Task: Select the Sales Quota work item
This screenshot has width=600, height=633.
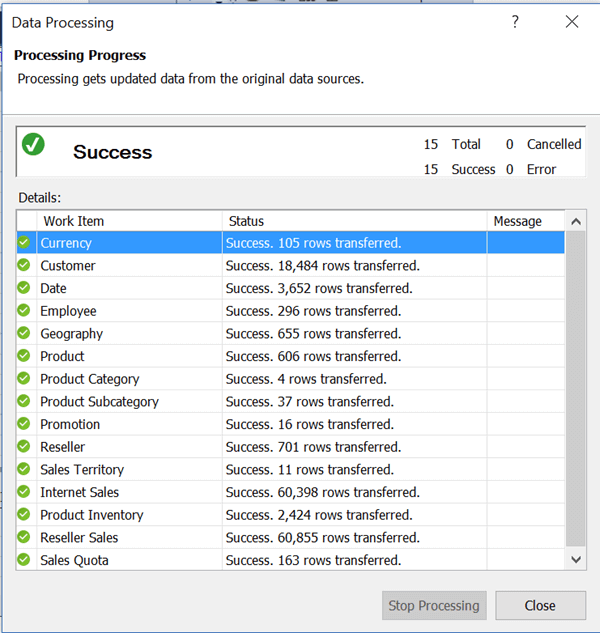Action: tap(291, 560)
